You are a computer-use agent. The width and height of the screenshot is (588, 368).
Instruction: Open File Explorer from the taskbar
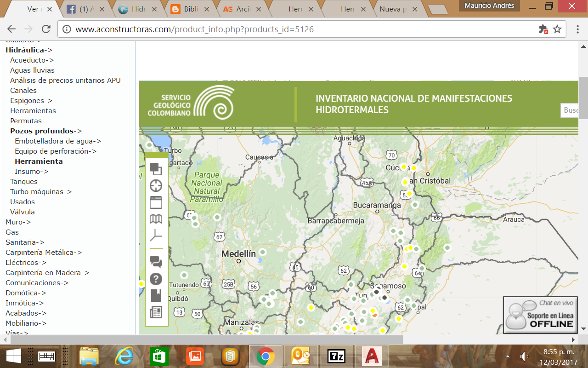[89, 356]
